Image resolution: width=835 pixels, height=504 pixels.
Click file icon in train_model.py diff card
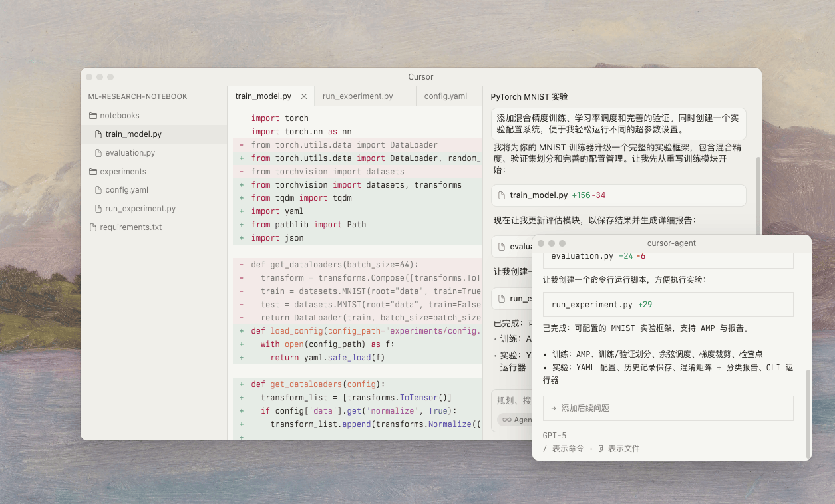click(502, 195)
